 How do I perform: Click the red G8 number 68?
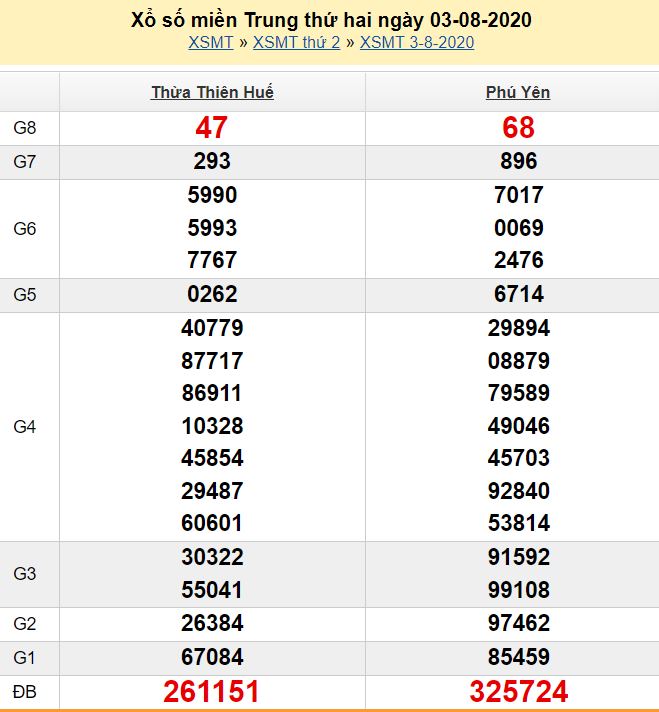518,128
